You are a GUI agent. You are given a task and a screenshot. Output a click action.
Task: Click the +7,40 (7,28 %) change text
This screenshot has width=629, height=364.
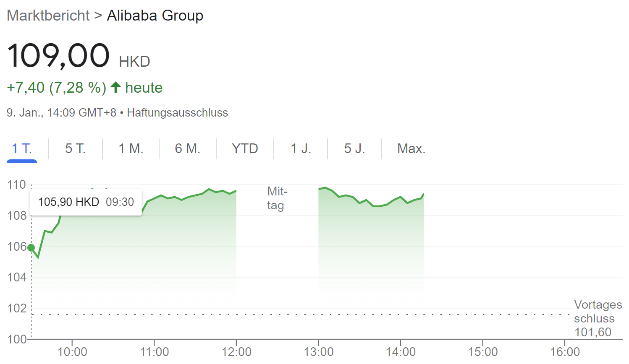56,88
